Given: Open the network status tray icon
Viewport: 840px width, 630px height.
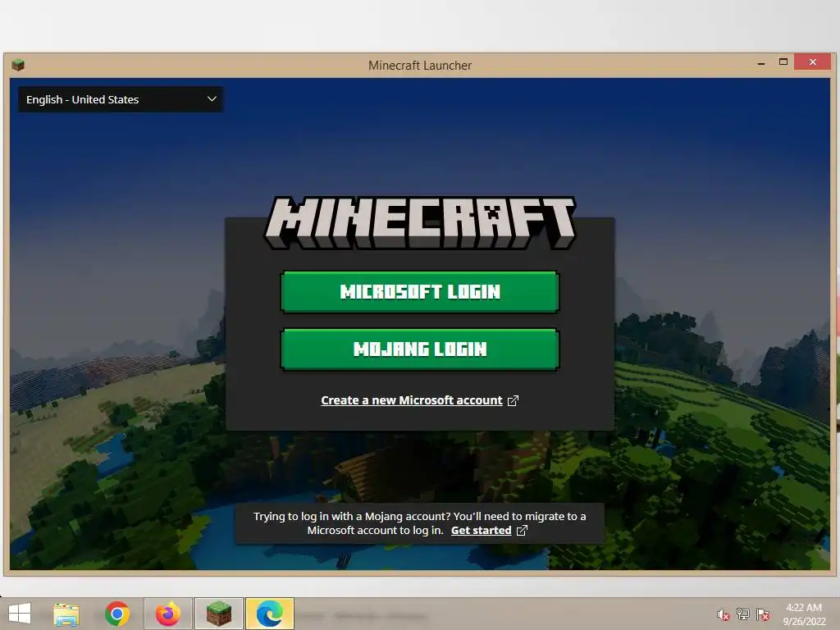Looking at the screenshot, I should pos(743,614).
